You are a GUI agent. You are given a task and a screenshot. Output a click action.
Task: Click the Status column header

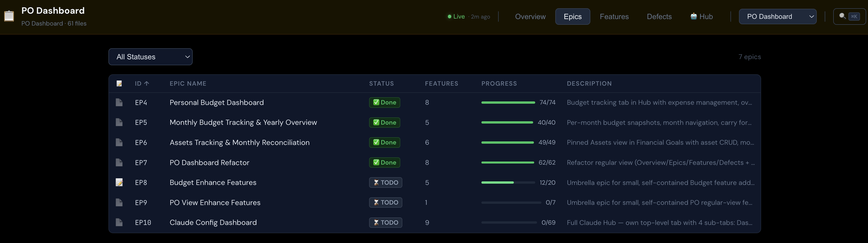tap(381, 83)
